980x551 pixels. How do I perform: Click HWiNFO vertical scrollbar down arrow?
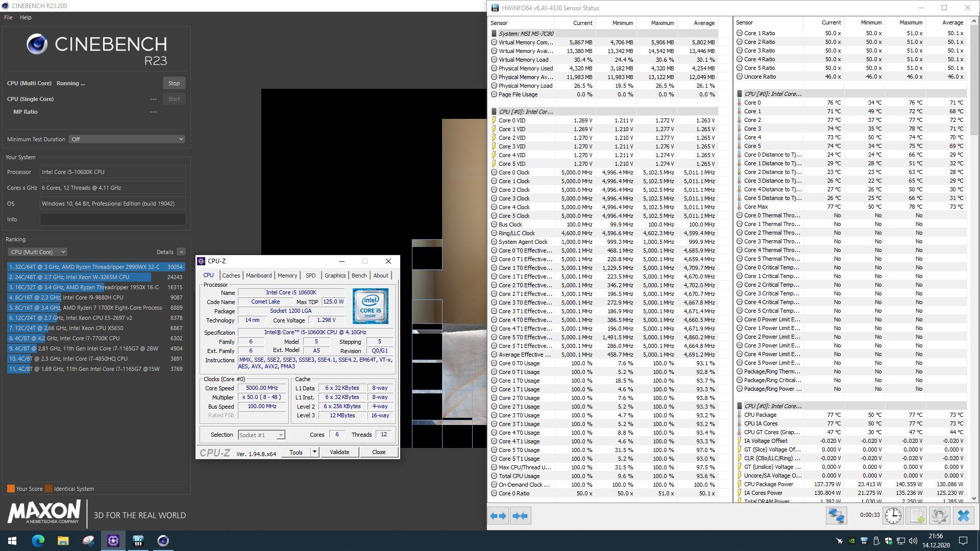point(974,498)
